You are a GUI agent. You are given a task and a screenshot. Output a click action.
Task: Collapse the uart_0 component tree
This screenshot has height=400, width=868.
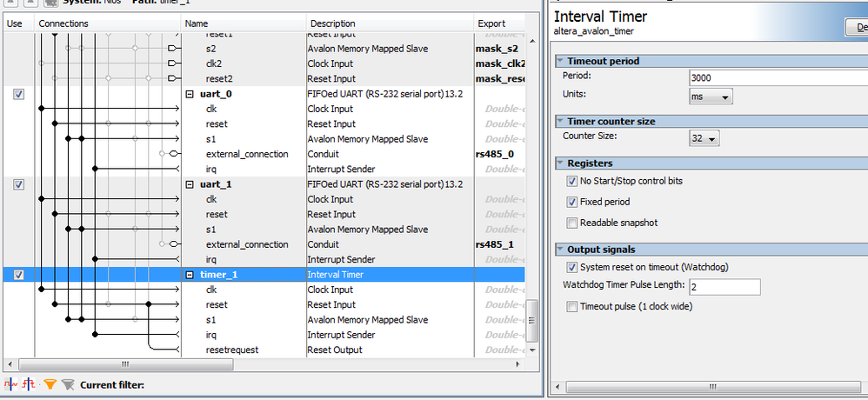(x=190, y=94)
